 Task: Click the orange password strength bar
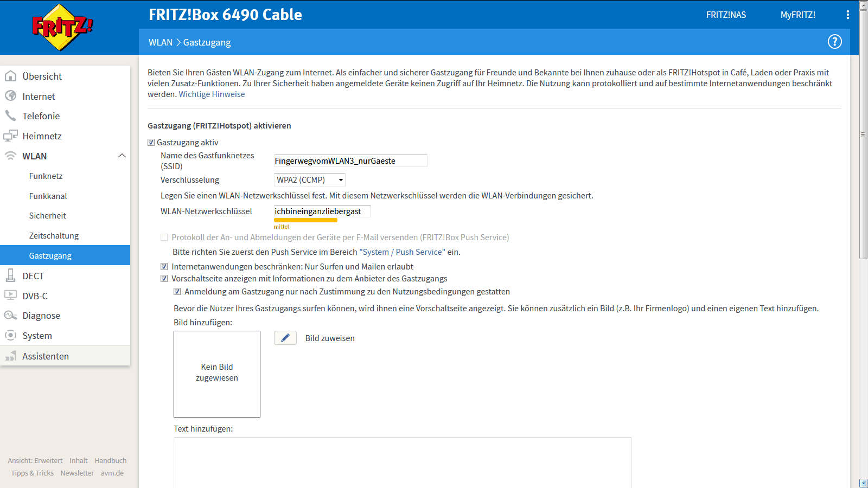coord(305,220)
